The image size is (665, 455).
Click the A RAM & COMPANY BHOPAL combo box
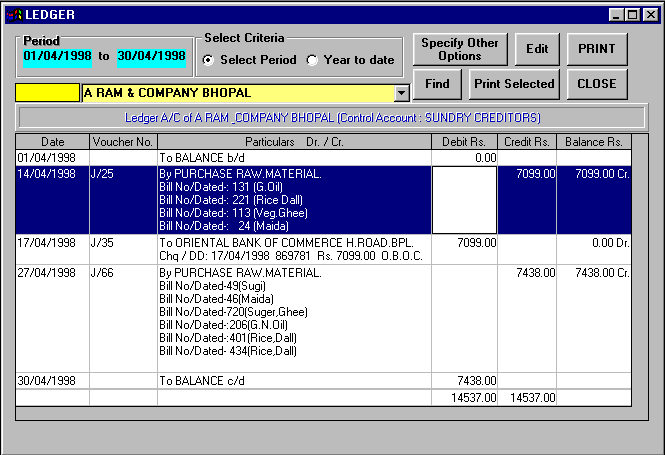coord(238,93)
